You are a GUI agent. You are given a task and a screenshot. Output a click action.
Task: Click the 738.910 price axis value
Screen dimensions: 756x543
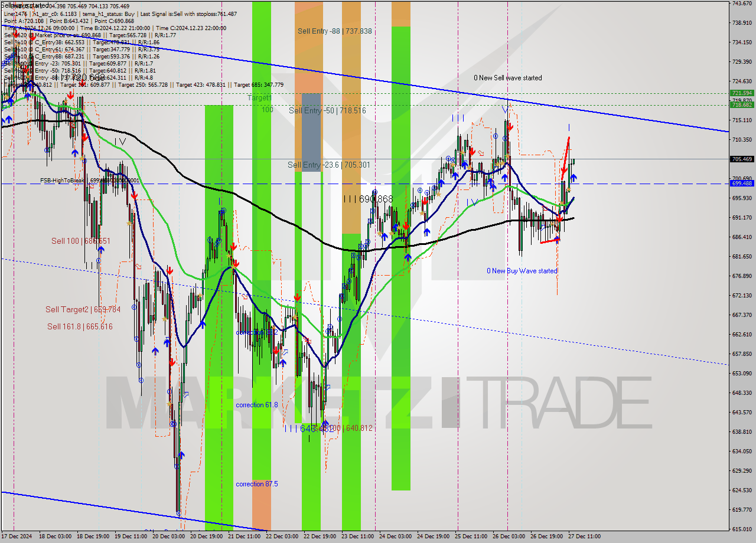coord(742,23)
